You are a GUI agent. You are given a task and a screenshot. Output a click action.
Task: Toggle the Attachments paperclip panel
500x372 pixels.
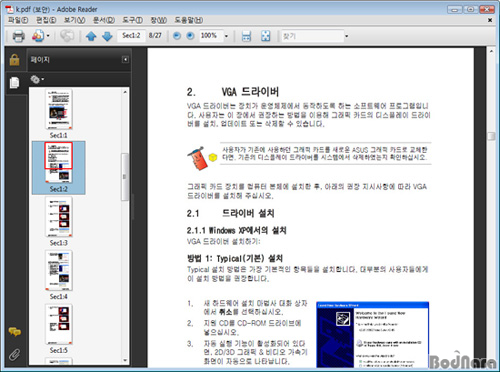[14, 355]
